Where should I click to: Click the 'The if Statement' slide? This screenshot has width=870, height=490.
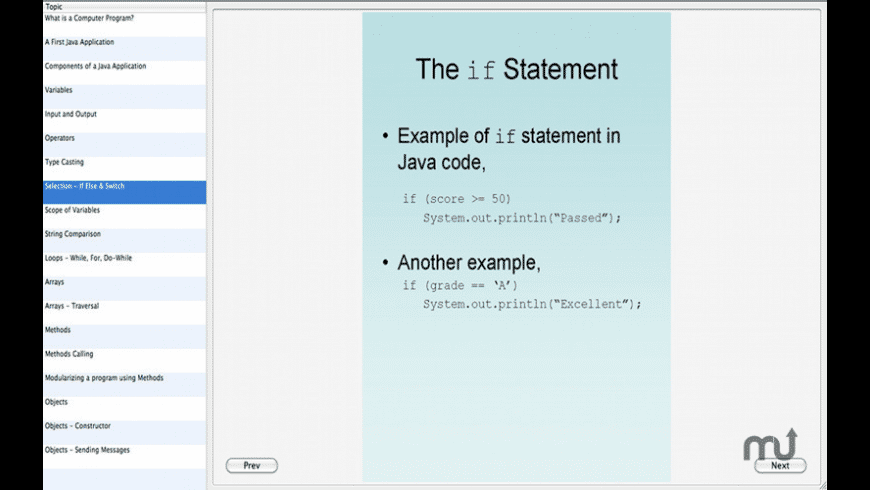click(x=517, y=247)
